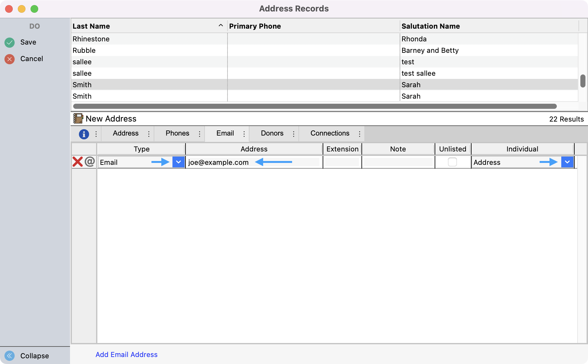This screenshot has width=588, height=364.
Task: Click the @ send email icon
Action: (x=90, y=162)
